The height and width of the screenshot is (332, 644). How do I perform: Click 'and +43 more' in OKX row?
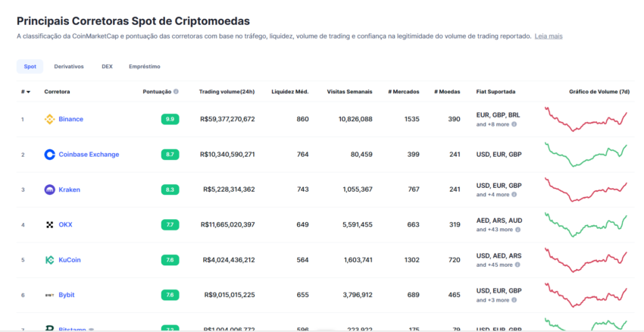click(495, 230)
